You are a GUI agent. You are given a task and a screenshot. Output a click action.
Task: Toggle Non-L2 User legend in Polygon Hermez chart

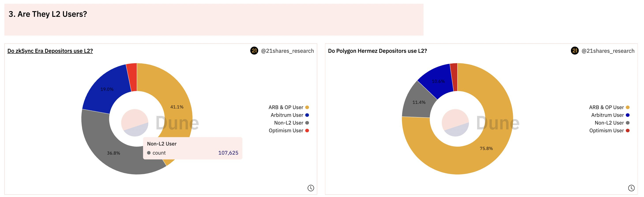(612, 123)
